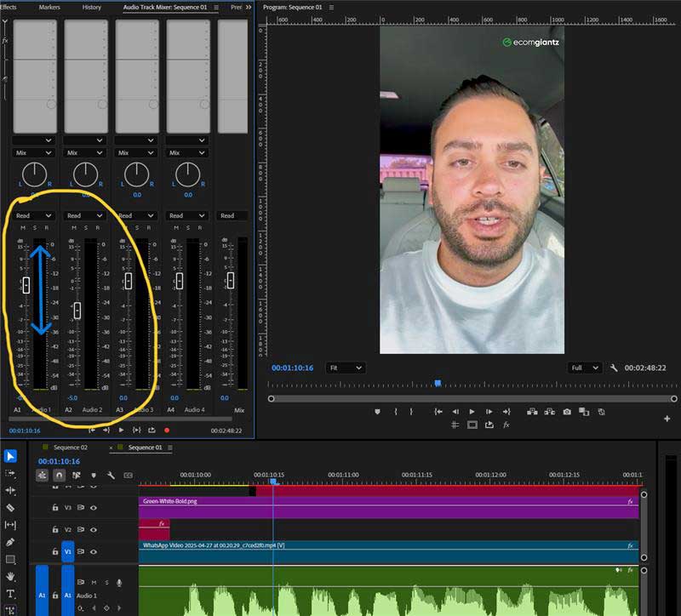Select the Razor tool

10,508
